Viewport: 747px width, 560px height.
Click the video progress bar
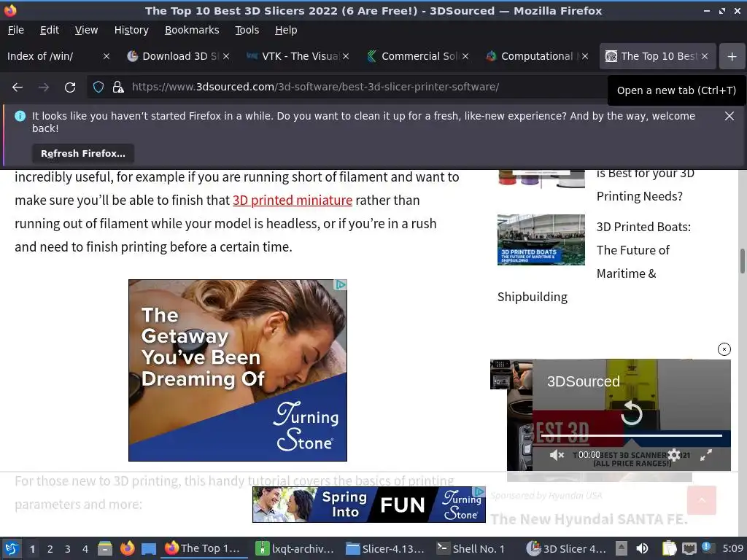tap(632, 435)
